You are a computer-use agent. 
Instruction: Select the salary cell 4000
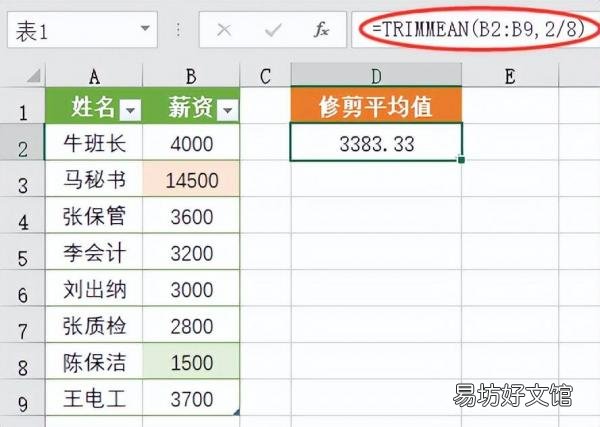(x=191, y=142)
